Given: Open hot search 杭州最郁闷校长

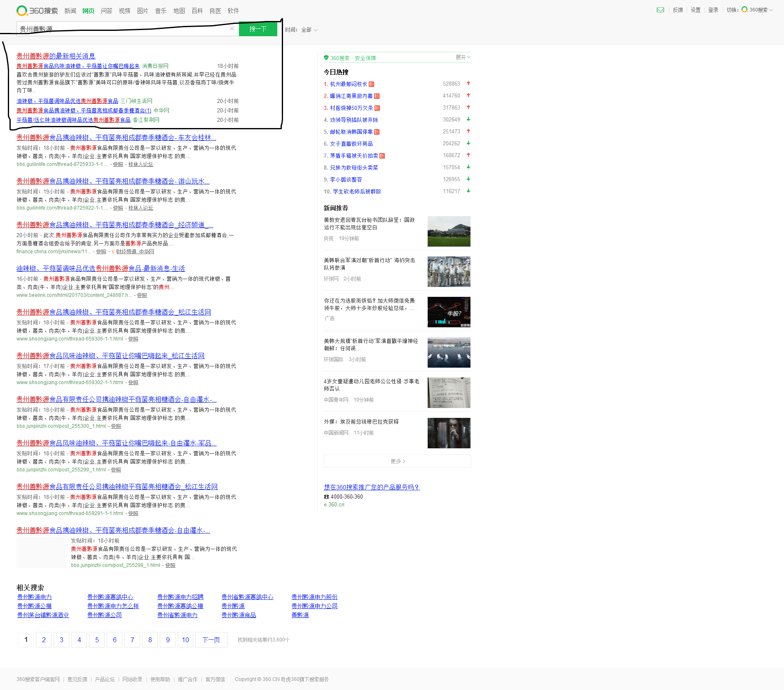Looking at the screenshot, I should (x=349, y=84).
